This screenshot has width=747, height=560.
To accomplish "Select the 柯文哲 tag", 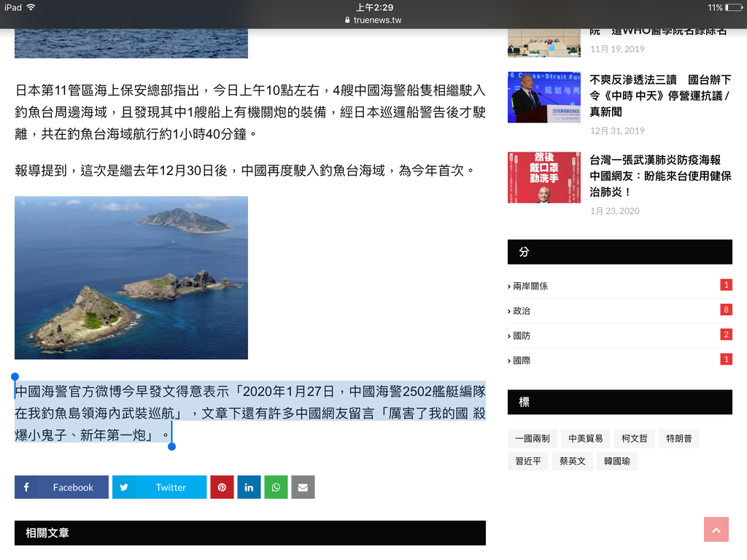I will click(x=635, y=438).
